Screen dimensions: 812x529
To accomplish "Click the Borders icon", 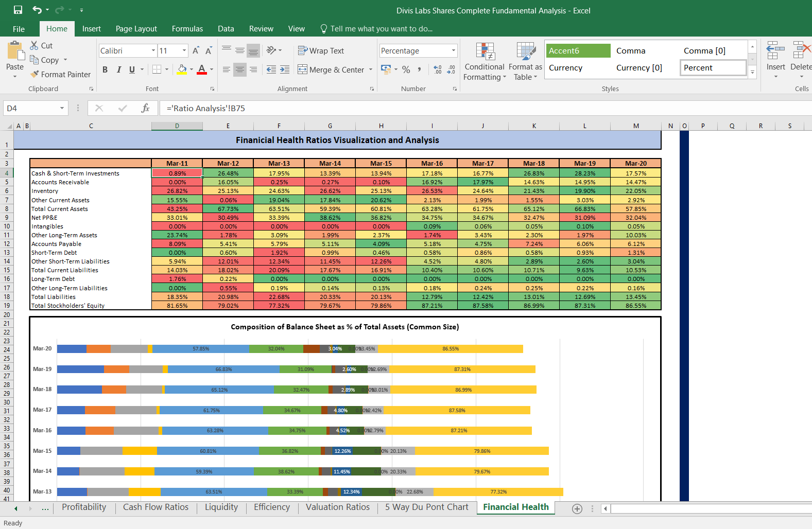I will (x=157, y=69).
